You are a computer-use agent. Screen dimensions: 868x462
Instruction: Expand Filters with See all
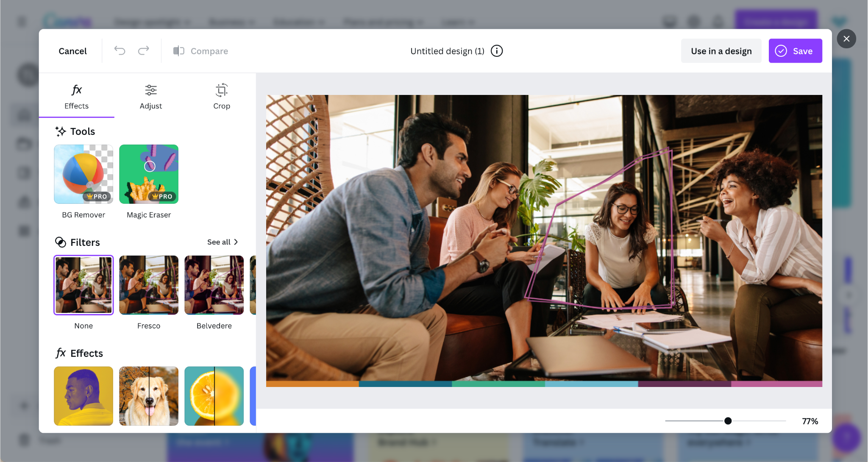(223, 242)
